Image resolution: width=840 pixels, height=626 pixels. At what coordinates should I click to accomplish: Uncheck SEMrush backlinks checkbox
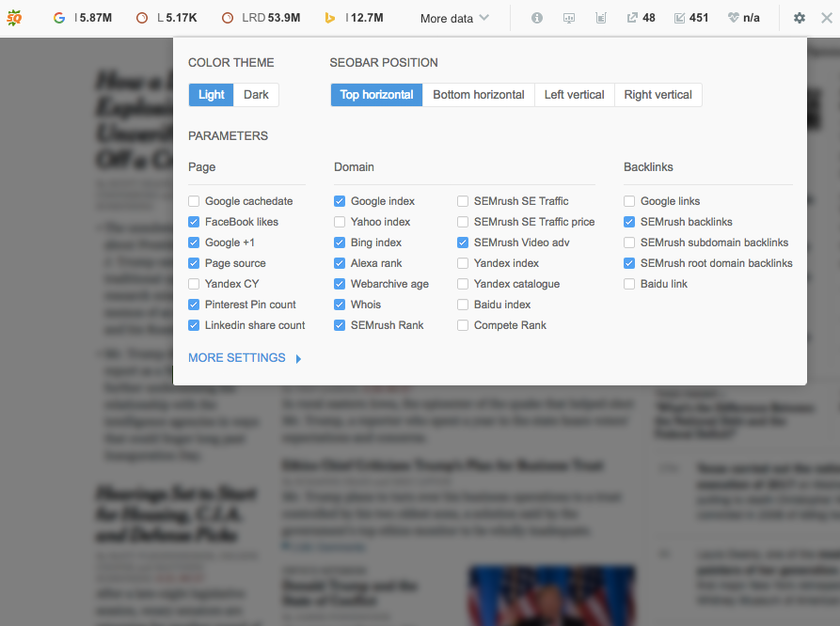point(629,222)
